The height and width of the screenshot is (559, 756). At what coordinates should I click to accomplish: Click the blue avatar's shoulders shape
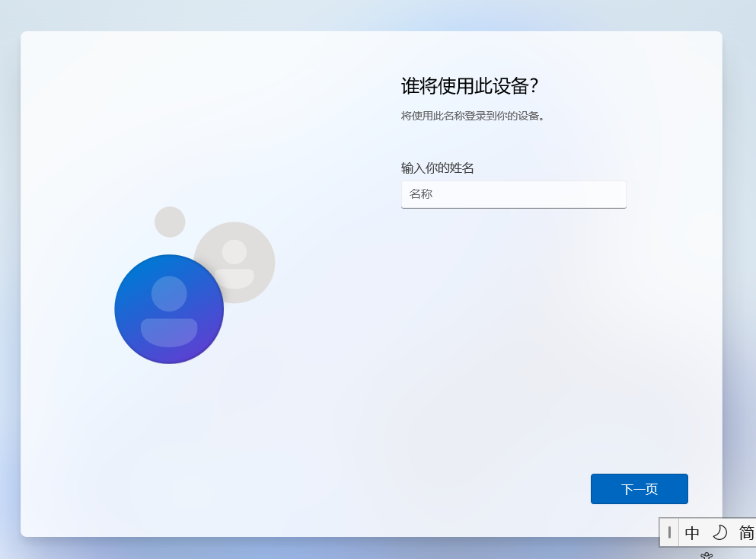click(169, 332)
